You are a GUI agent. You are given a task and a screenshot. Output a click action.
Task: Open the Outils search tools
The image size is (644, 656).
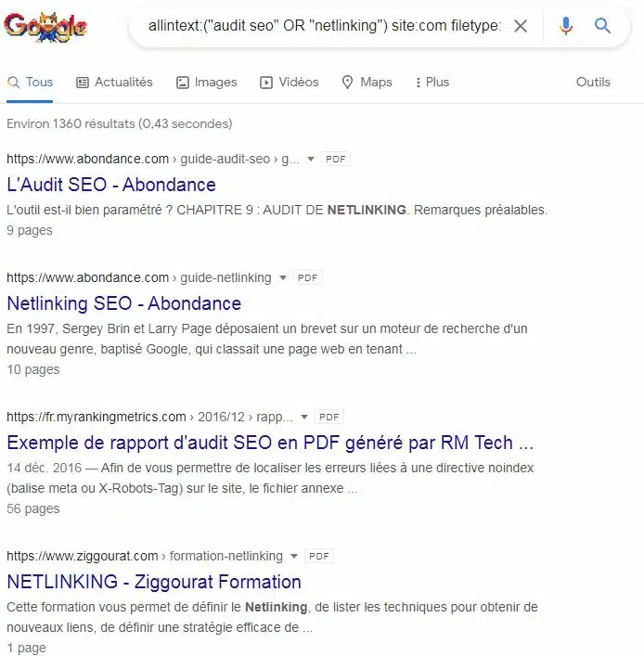[x=593, y=82]
